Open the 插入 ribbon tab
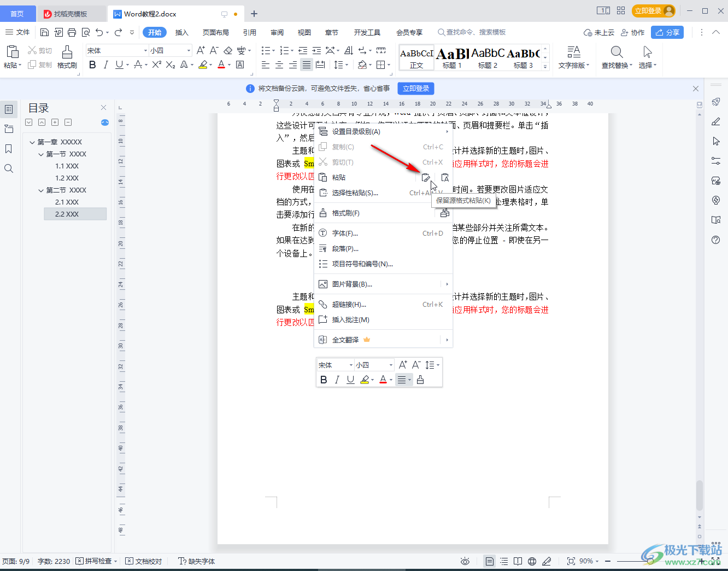 181,32
